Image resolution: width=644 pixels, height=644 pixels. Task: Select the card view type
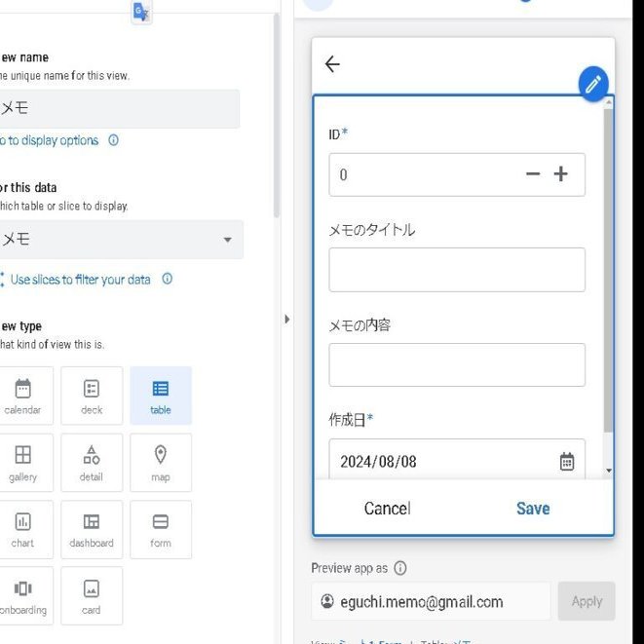(92, 596)
